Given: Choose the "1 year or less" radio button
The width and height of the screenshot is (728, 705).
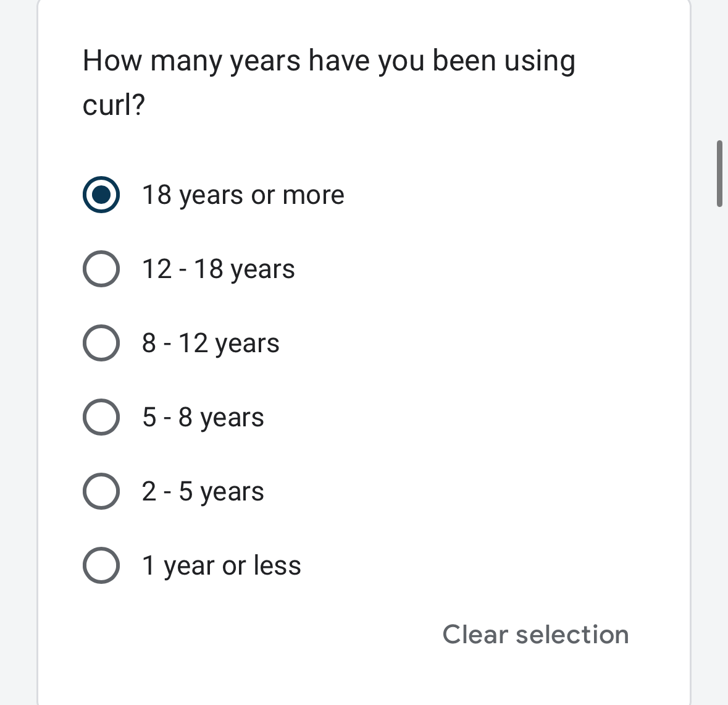Looking at the screenshot, I should (101, 565).
